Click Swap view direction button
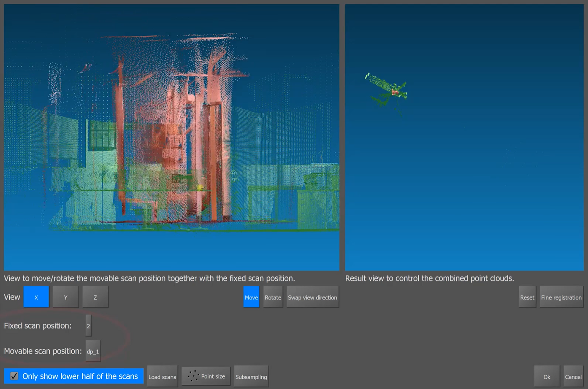The image size is (588, 389). tap(312, 297)
